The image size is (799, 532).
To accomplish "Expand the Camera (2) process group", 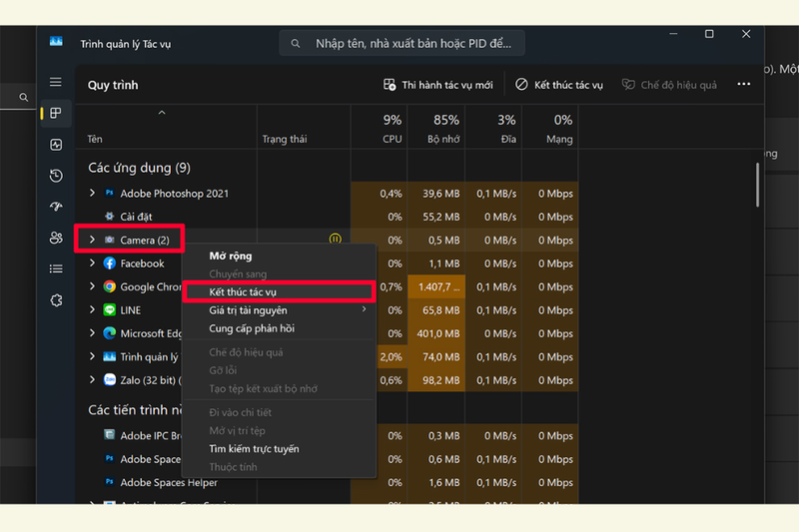I will (x=92, y=240).
